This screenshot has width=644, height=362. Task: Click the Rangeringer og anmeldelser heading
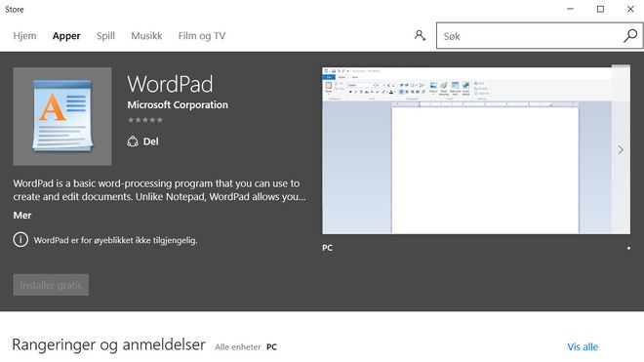(109, 344)
